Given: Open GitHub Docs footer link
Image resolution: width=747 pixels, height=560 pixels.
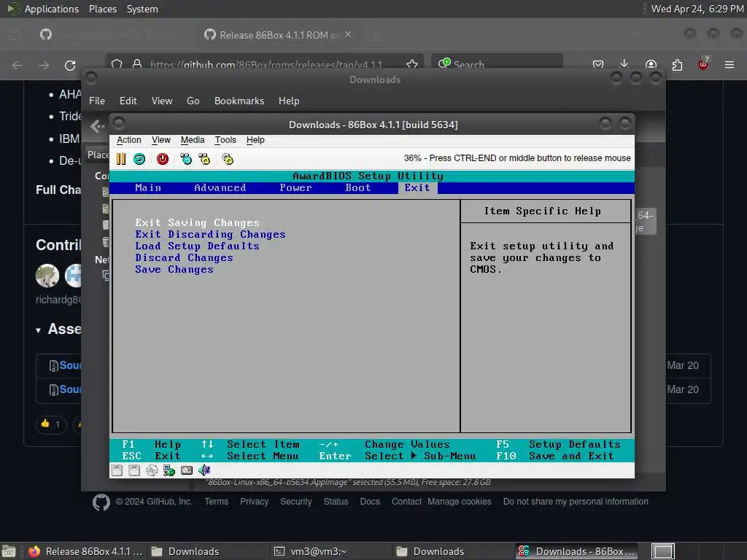Looking at the screenshot, I should [x=370, y=502].
